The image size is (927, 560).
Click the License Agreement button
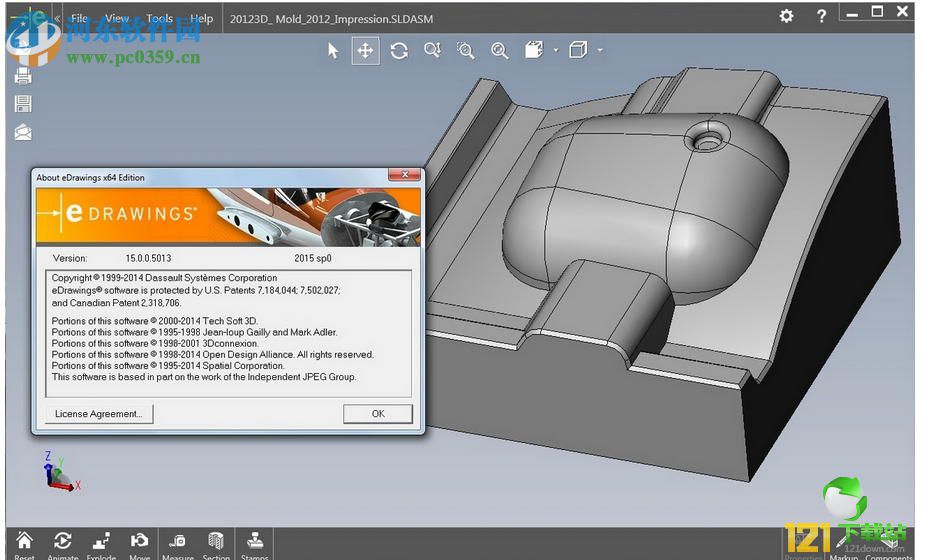[99, 414]
